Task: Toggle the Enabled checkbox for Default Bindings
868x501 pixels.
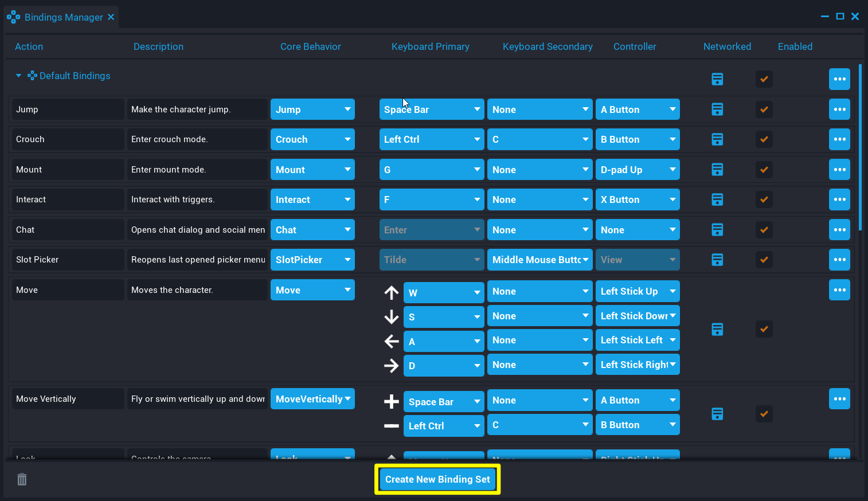Action: pyautogui.click(x=764, y=79)
